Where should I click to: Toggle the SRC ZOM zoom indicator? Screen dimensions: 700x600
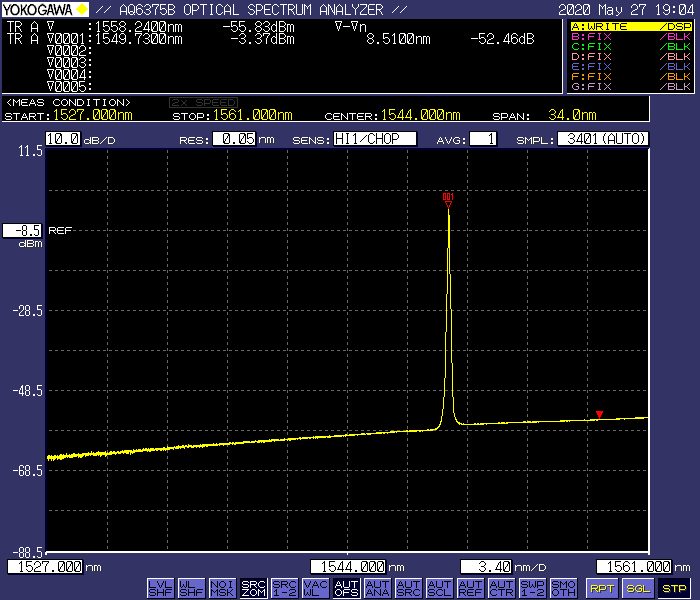(x=254, y=588)
